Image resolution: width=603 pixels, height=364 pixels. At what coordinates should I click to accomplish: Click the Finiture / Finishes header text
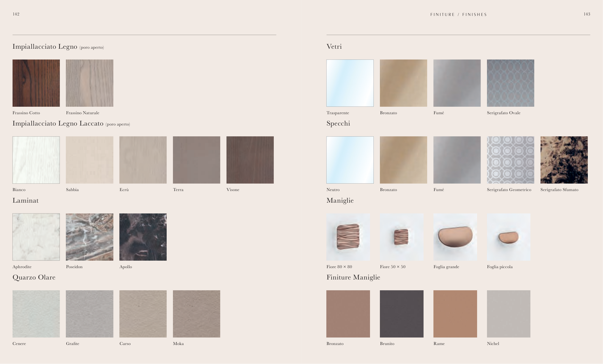pos(458,15)
